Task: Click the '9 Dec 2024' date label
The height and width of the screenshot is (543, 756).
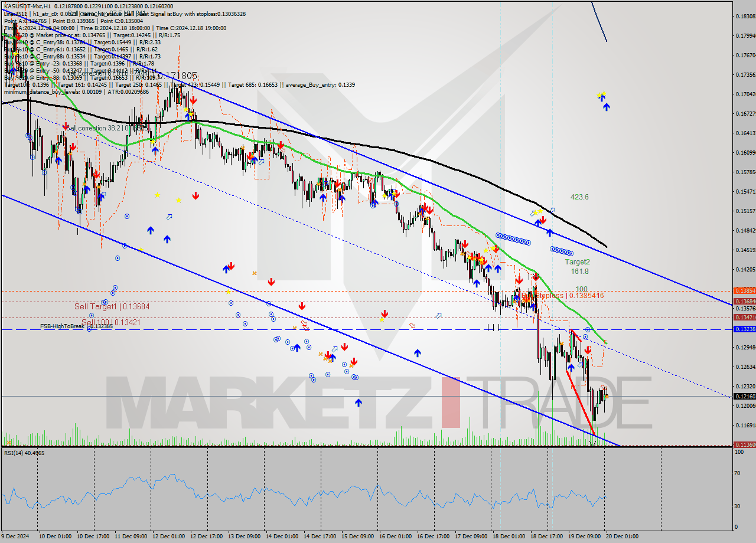Action: 16,536
